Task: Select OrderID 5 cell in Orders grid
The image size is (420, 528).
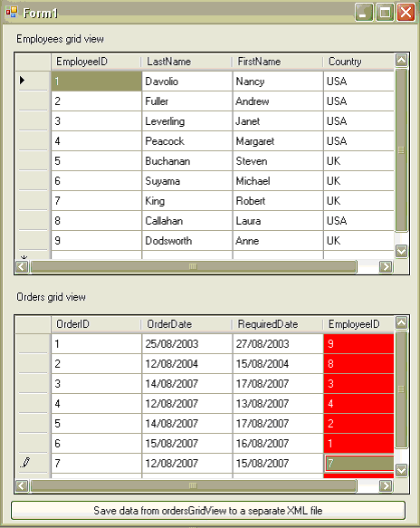Action: click(96, 423)
